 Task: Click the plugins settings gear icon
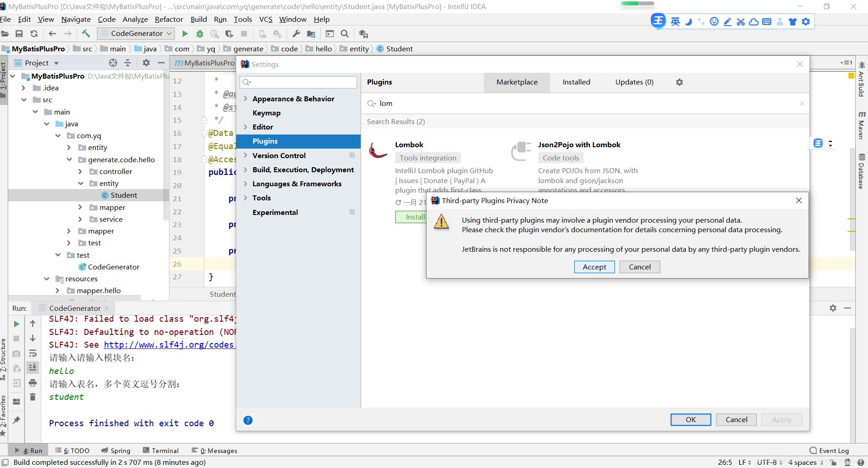679,82
